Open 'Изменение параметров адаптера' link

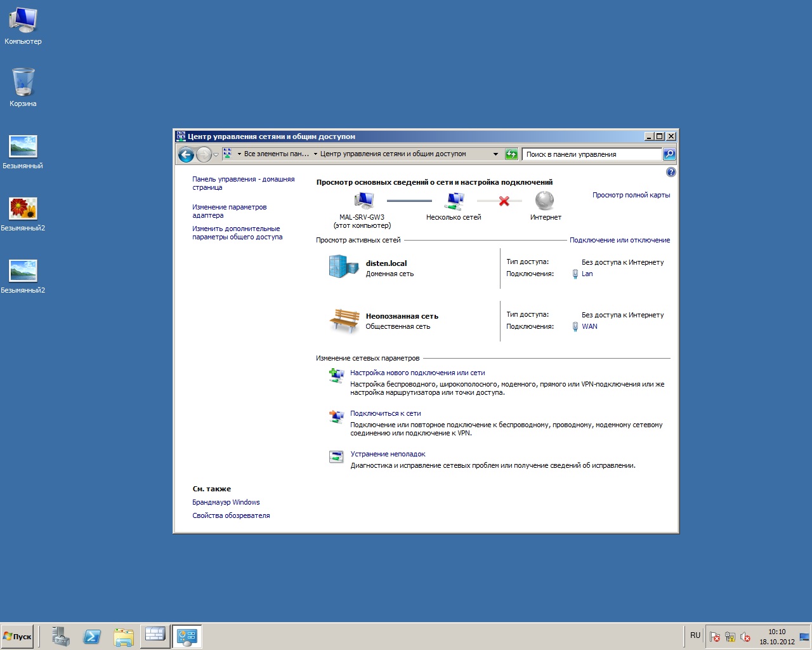pyautogui.click(x=230, y=211)
